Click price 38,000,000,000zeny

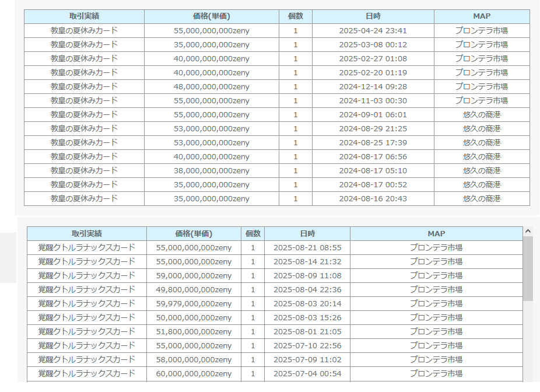click(x=212, y=171)
